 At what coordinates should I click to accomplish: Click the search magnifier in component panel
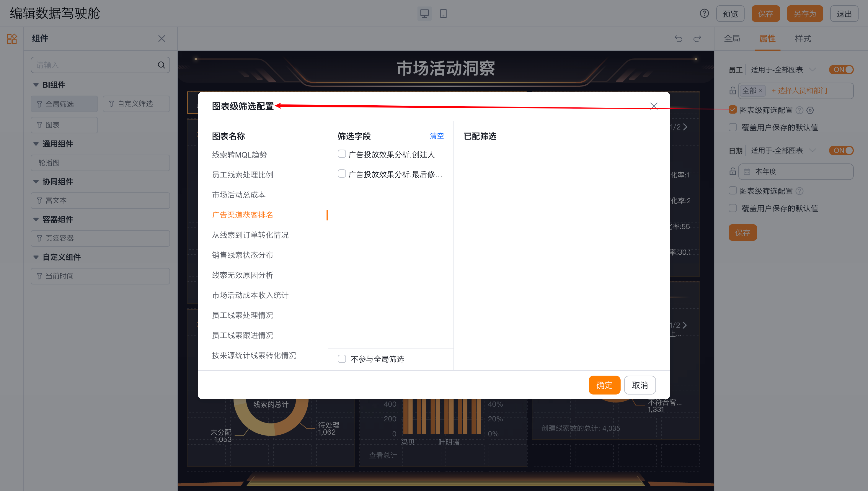161,65
